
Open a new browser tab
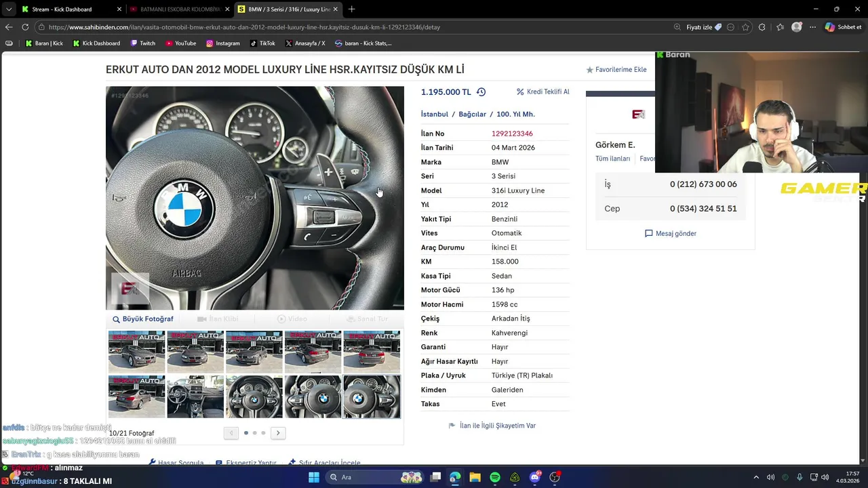[x=351, y=9]
